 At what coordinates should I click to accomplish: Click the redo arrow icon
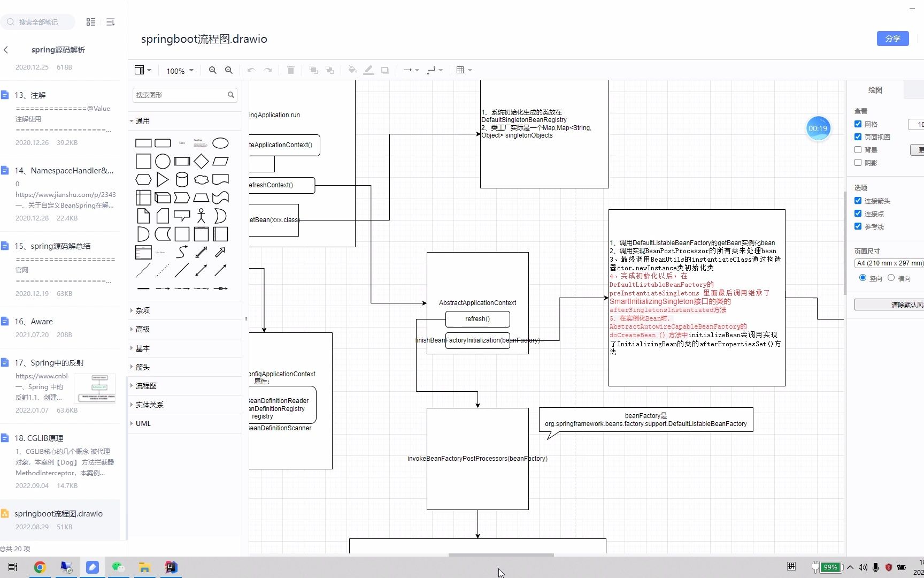(x=268, y=70)
